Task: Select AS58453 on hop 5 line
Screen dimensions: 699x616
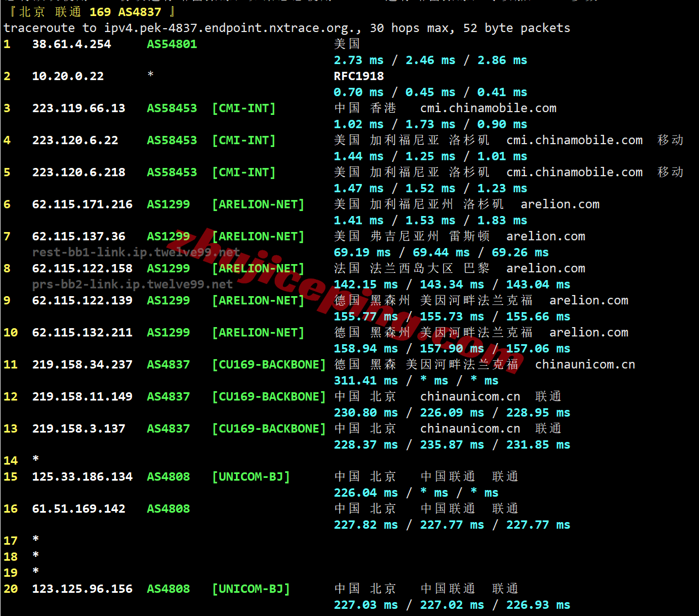Action: point(172,172)
